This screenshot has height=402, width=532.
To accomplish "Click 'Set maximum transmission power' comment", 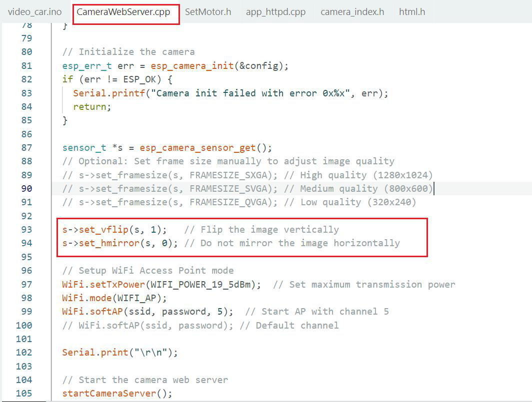I will click(364, 284).
